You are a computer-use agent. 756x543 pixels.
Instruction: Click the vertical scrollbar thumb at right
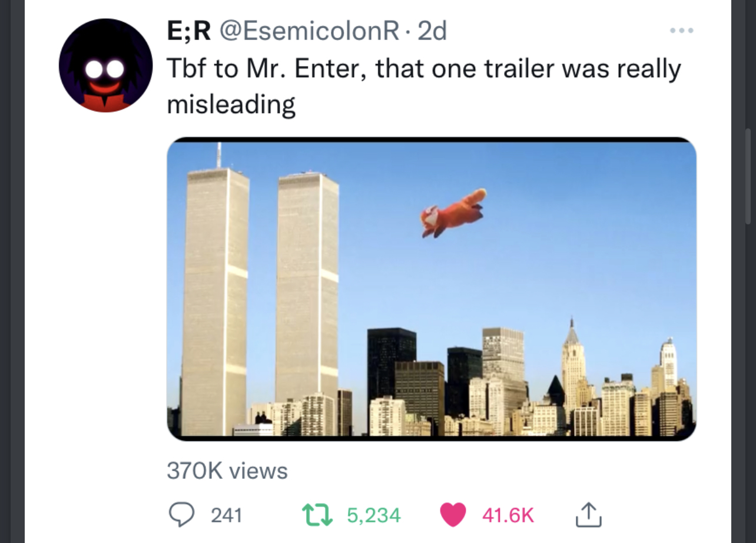pyautogui.click(x=748, y=177)
